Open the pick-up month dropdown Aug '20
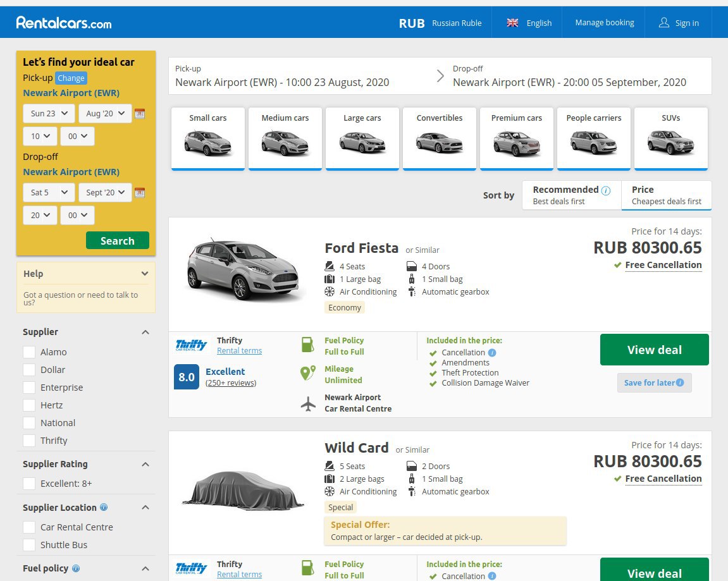The image size is (728, 581). pyautogui.click(x=106, y=113)
